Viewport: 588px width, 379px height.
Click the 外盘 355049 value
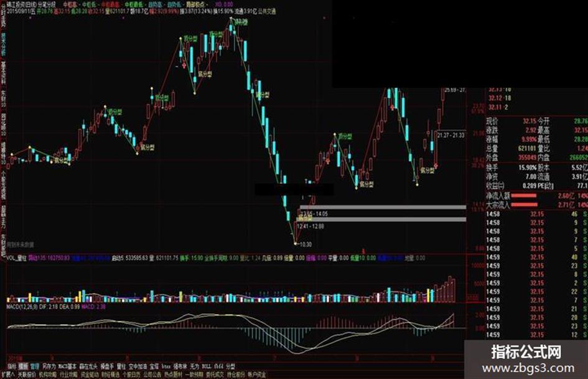pos(527,157)
